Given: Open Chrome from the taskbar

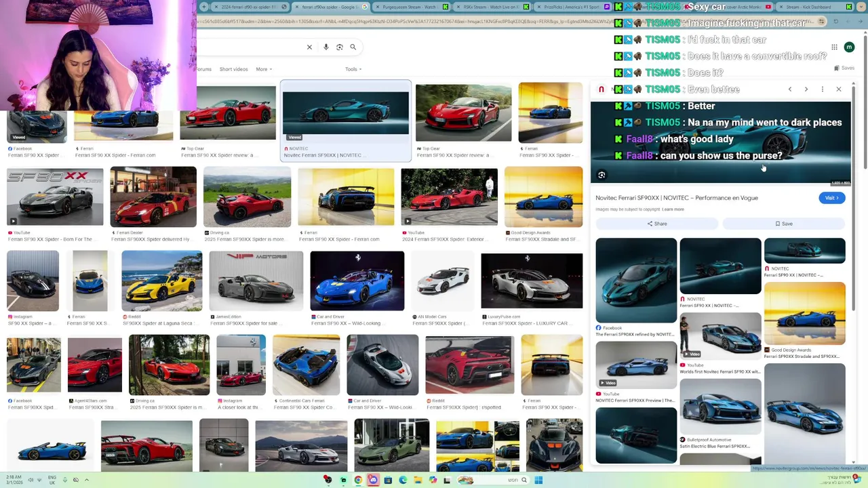Looking at the screenshot, I should coord(358,480).
